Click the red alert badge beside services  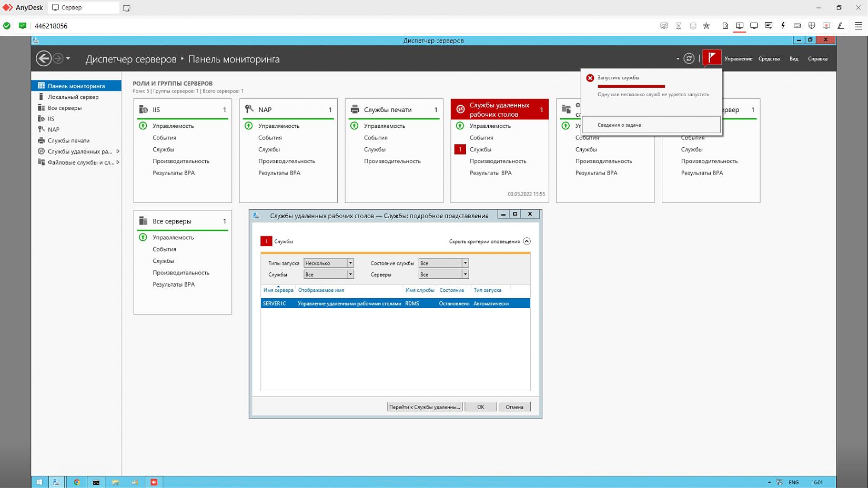pyautogui.click(x=460, y=149)
